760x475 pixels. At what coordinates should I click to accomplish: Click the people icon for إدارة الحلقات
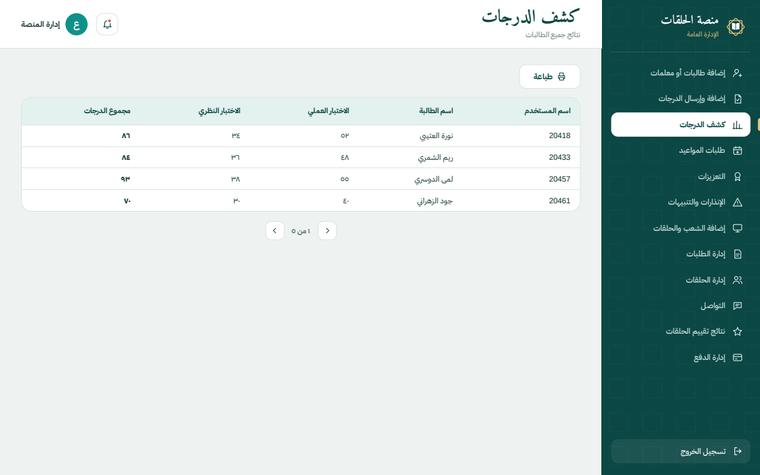click(x=737, y=280)
